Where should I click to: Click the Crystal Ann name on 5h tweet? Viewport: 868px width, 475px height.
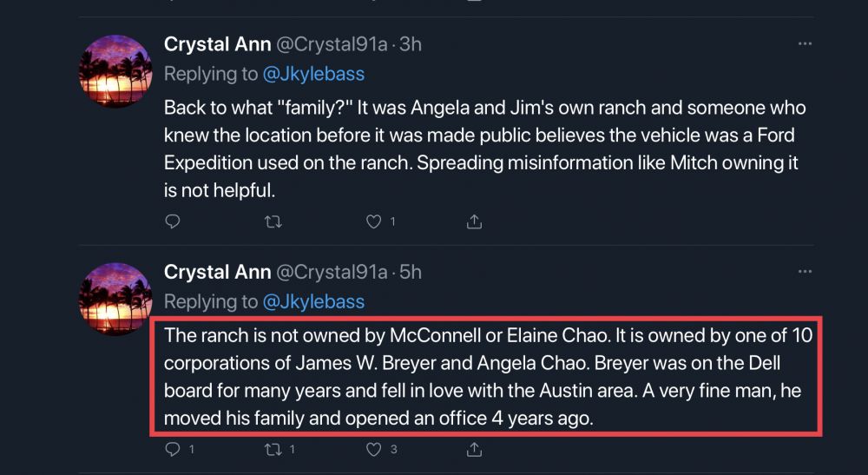point(217,272)
